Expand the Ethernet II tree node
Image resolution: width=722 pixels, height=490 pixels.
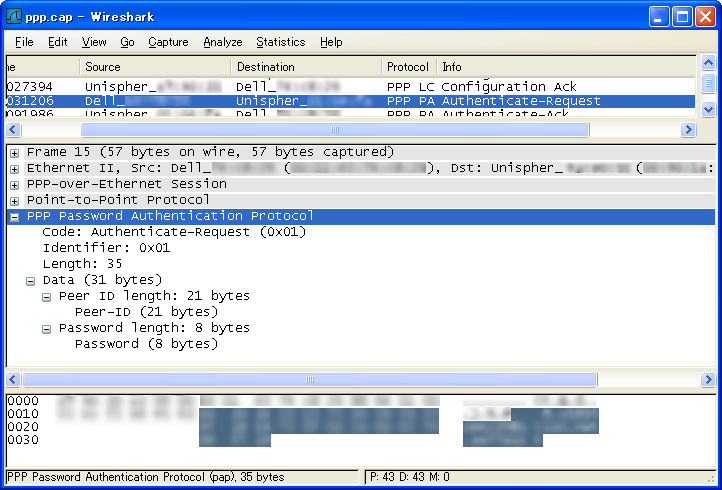tap(14, 169)
